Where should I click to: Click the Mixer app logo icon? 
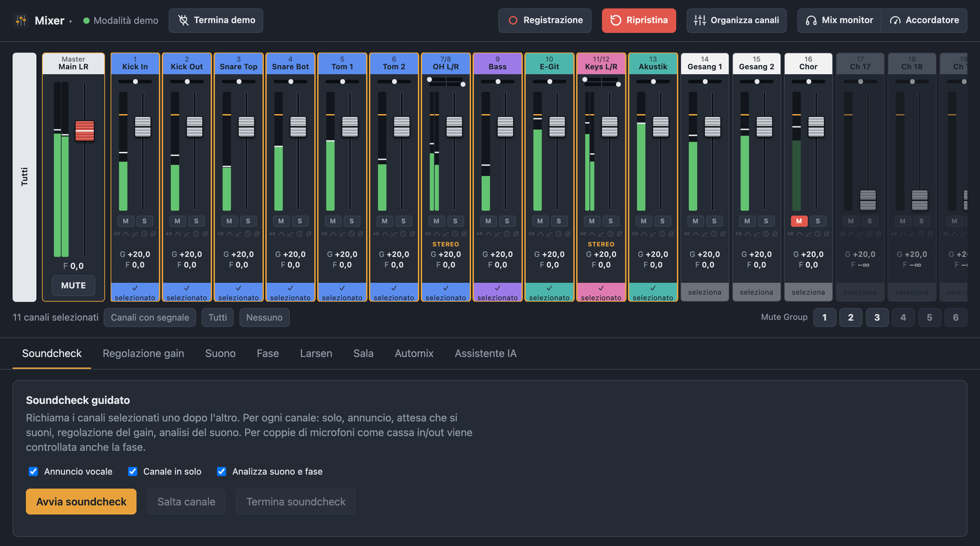(x=21, y=20)
